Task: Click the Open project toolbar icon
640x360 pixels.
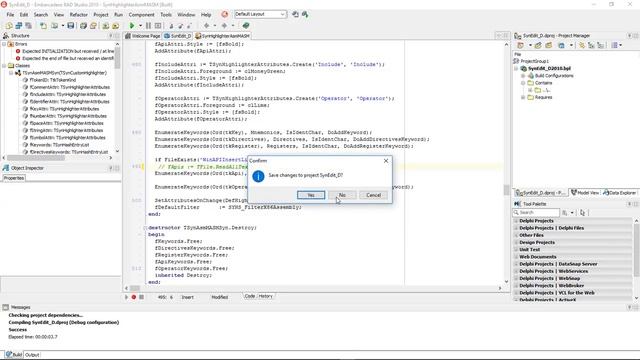Action: coord(93,26)
